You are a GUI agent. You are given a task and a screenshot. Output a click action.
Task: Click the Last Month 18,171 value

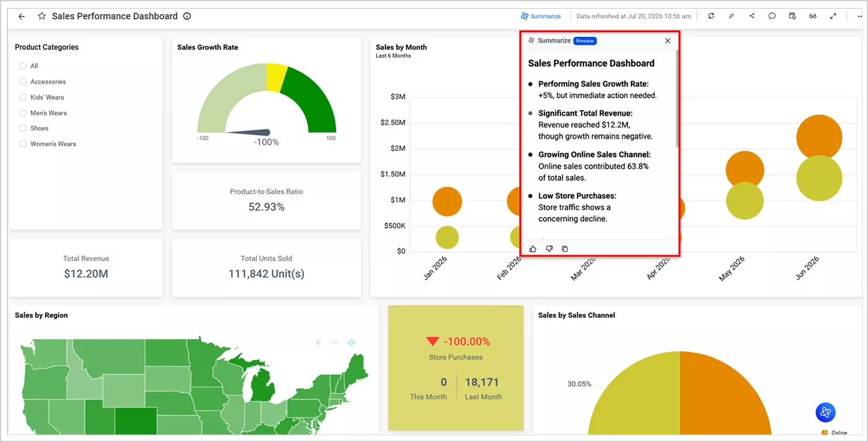pyautogui.click(x=482, y=382)
